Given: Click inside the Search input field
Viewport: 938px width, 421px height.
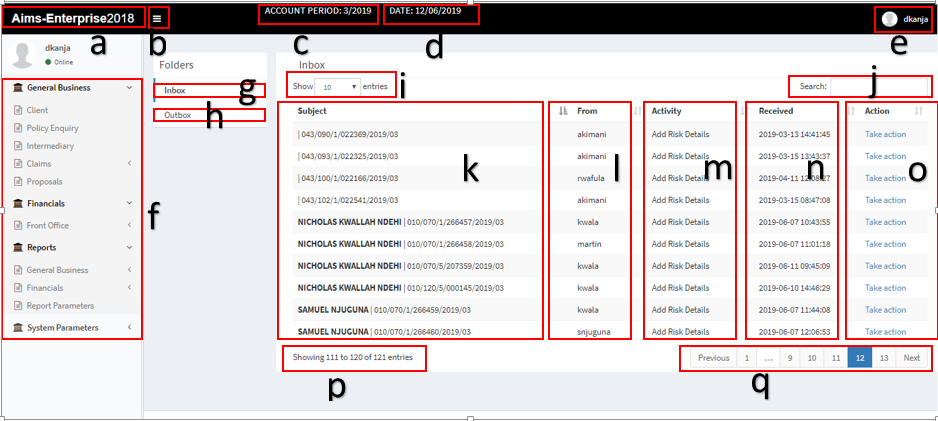Looking at the screenshot, I should [x=879, y=86].
